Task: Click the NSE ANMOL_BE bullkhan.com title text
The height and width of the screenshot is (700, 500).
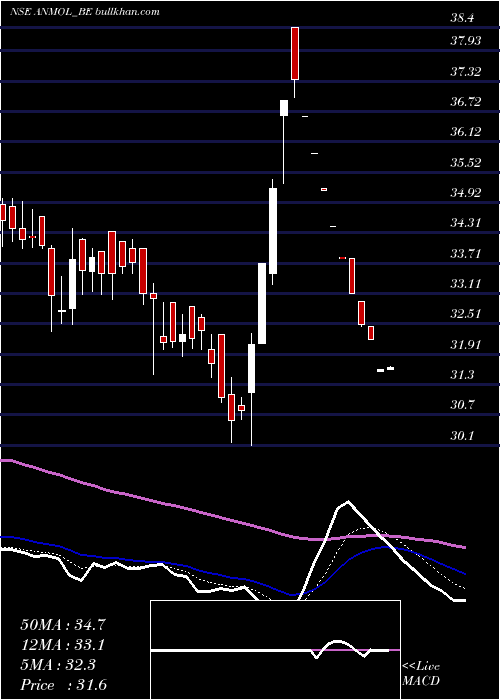Action: click(84, 12)
